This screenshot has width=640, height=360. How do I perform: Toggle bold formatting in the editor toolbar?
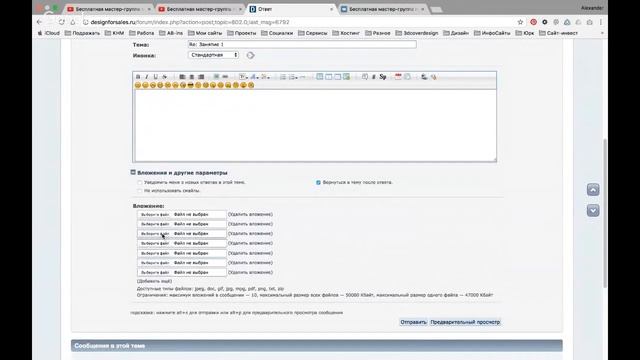coord(138,77)
